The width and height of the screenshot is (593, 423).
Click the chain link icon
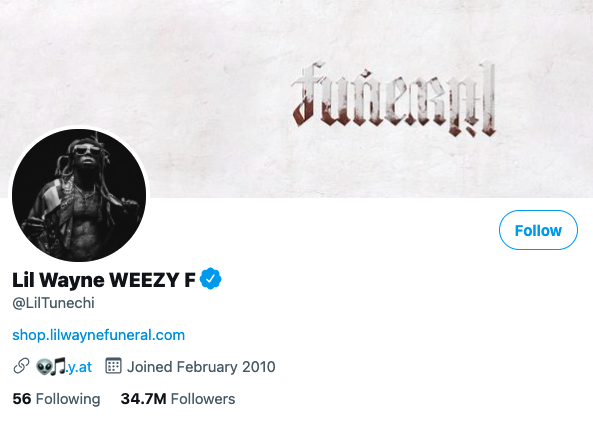[x=21, y=366]
